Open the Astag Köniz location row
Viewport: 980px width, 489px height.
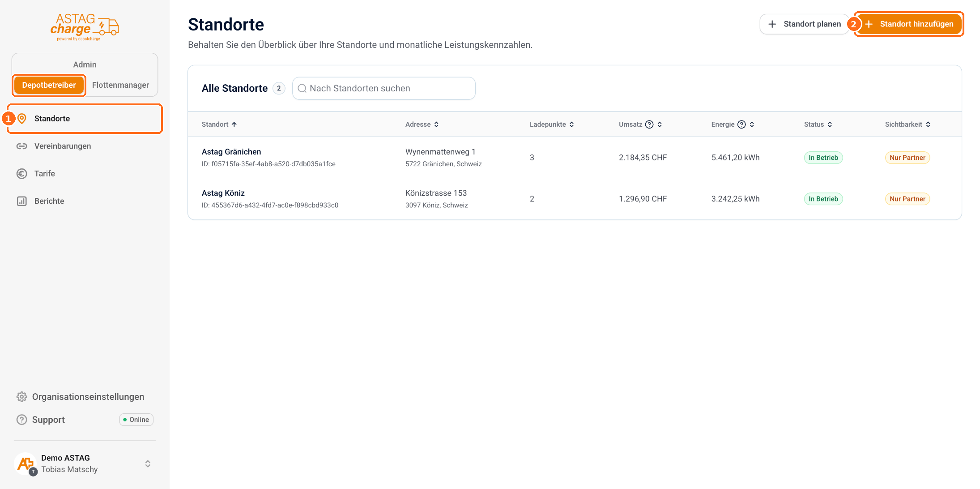tap(575, 199)
